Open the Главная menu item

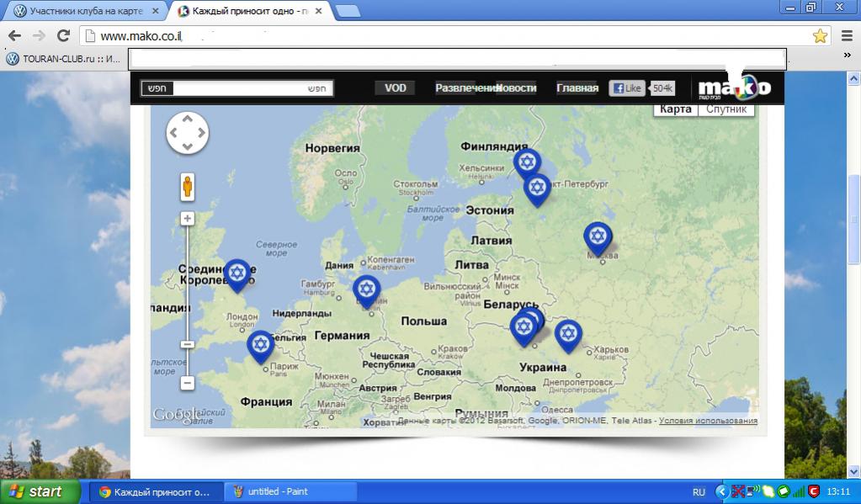(x=577, y=88)
